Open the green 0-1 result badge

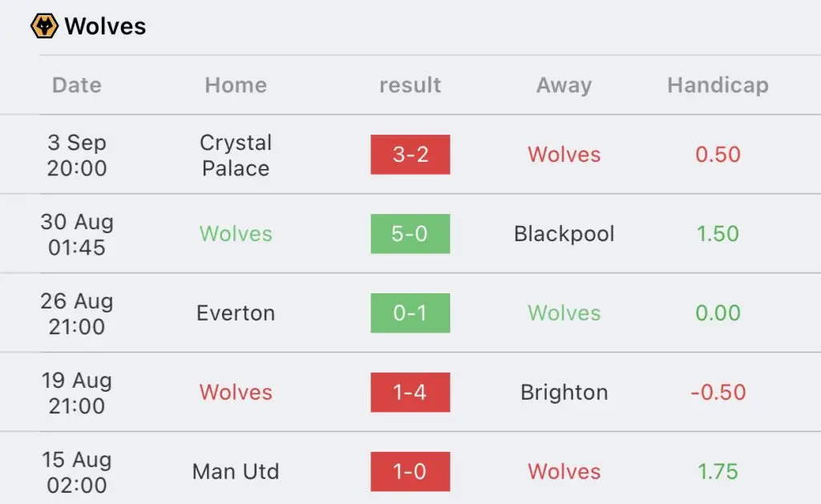(410, 313)
